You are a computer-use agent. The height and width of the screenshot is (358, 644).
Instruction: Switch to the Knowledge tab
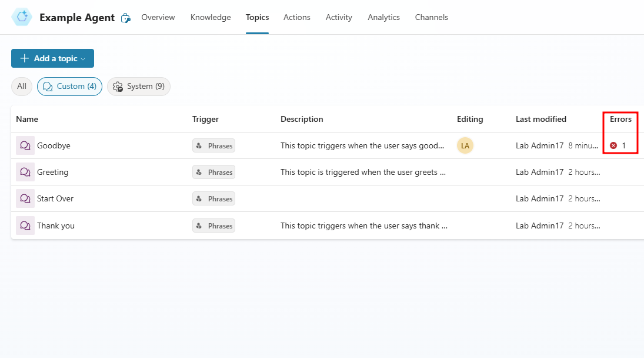[x=211, y=17]
